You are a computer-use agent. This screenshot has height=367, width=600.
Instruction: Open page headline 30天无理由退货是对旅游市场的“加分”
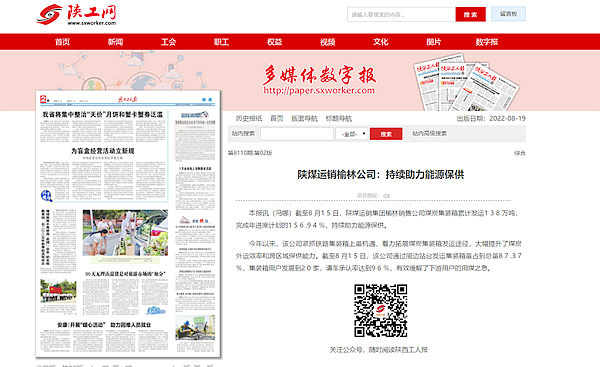(x=125, y=274)
